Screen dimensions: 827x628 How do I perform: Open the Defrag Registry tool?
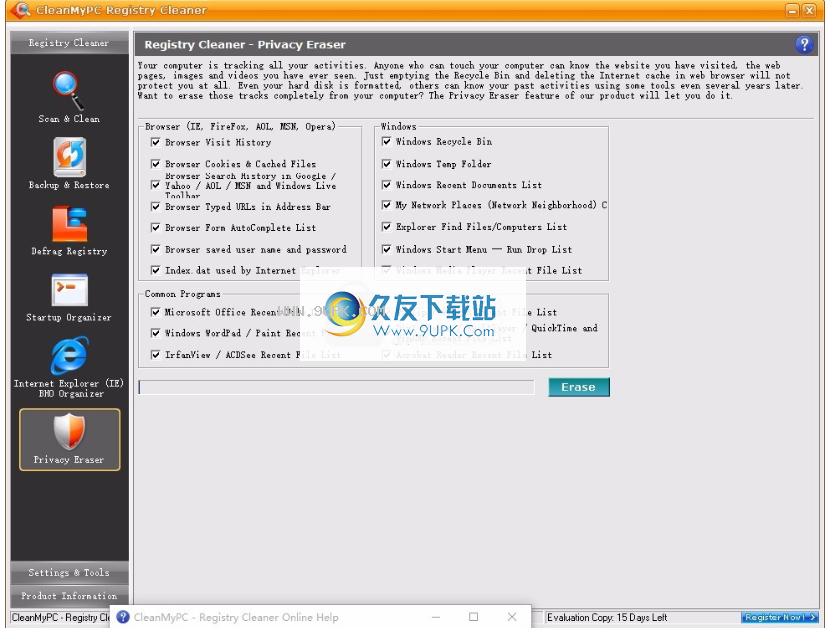(x=69, y=230)
